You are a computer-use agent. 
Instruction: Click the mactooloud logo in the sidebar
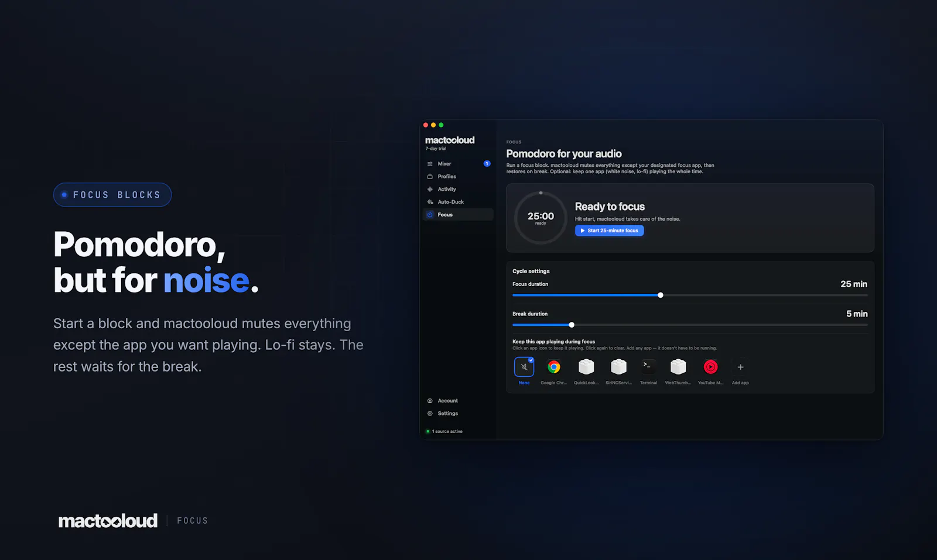(x=450, y=140)
